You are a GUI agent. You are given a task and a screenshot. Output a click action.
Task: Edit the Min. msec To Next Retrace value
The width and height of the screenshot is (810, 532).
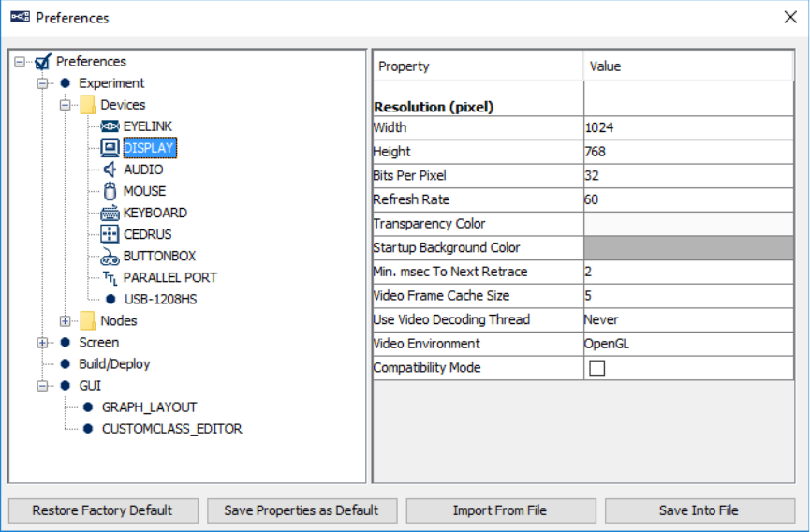click(688, 272)
